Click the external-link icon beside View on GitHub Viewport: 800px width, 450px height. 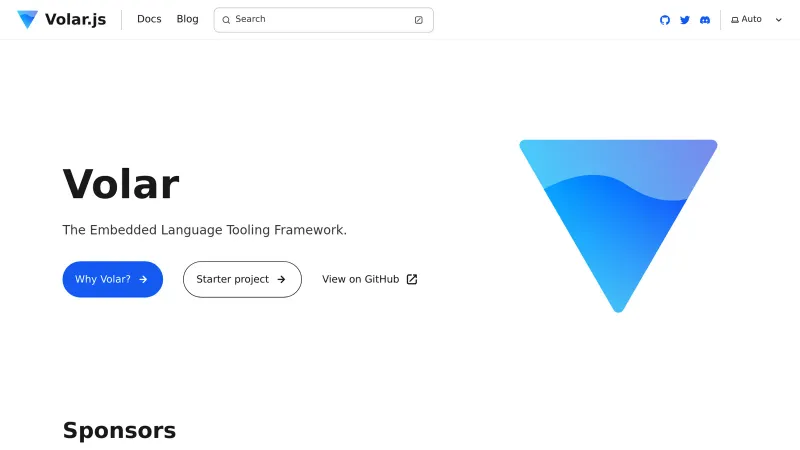412,279
